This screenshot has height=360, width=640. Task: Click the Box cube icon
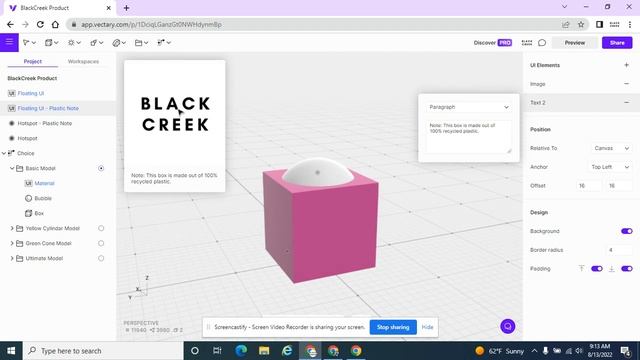pyautogui.click(x=28, y=213)
